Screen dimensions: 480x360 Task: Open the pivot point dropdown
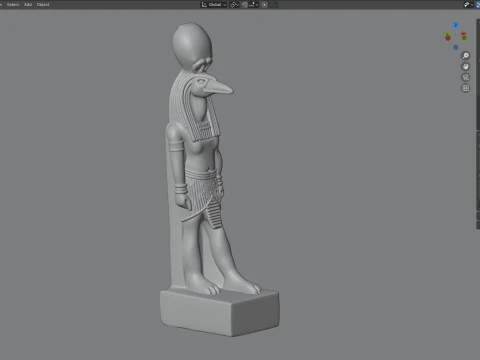(x=234, y=5)
